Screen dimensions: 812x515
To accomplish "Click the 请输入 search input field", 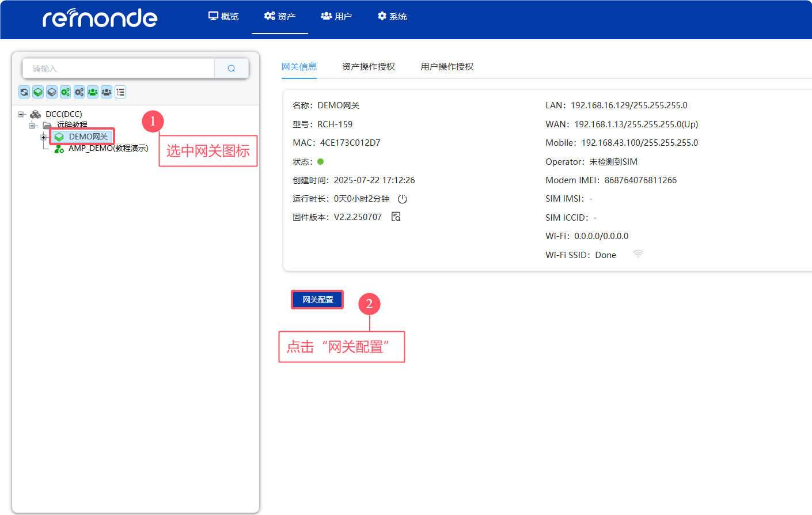I will [119, 69].
